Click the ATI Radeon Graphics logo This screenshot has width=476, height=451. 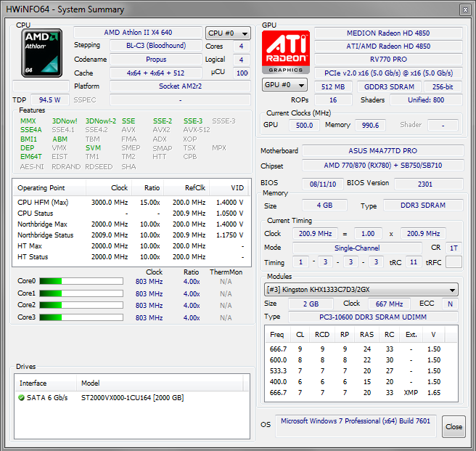(286, 52)
